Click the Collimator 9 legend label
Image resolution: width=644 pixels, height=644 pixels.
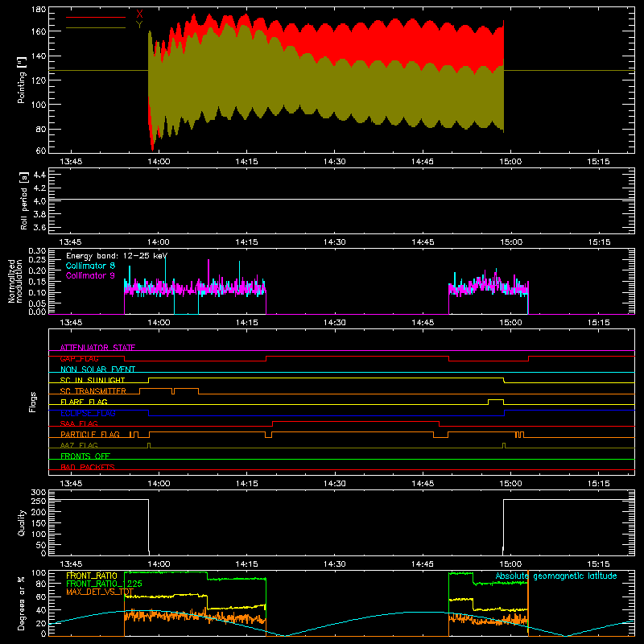tap(90, 275)
